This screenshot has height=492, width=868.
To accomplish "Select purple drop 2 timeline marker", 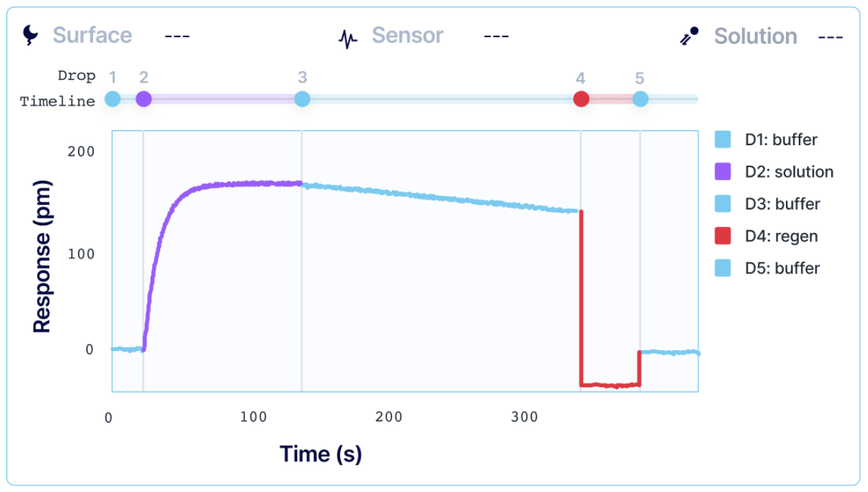I will click(143, 99).
